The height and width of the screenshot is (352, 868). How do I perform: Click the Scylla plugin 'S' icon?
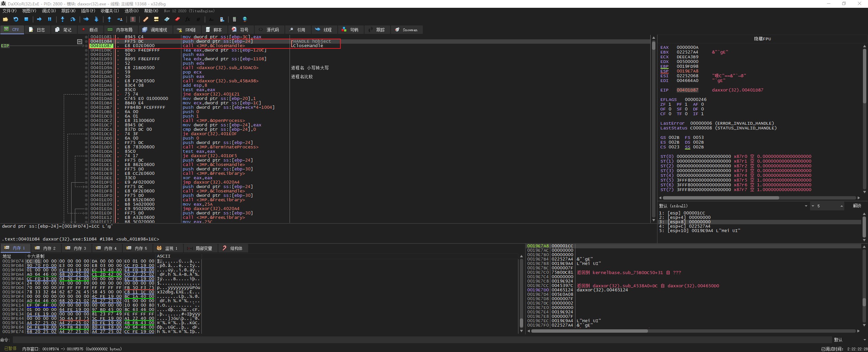pos(133,19)
